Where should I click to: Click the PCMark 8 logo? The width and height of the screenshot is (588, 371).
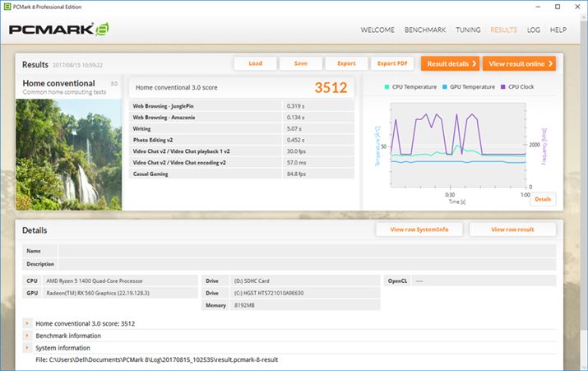click(x=59, y=30)
